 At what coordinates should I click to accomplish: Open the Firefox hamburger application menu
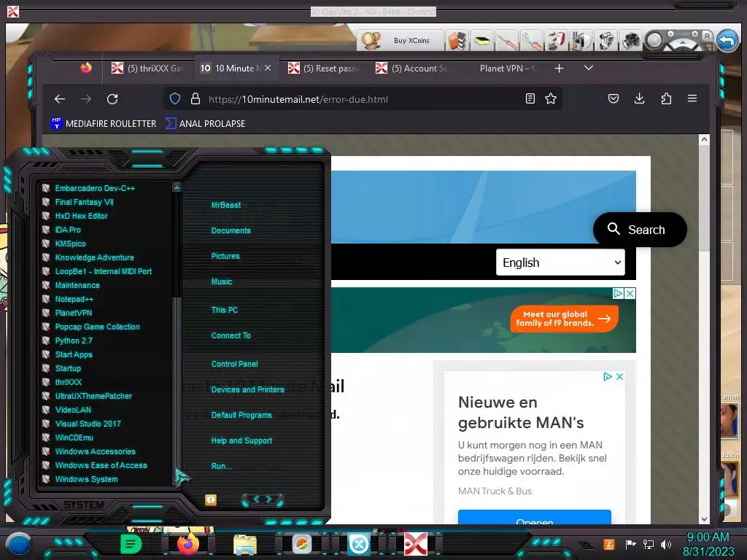click(692, 98)
